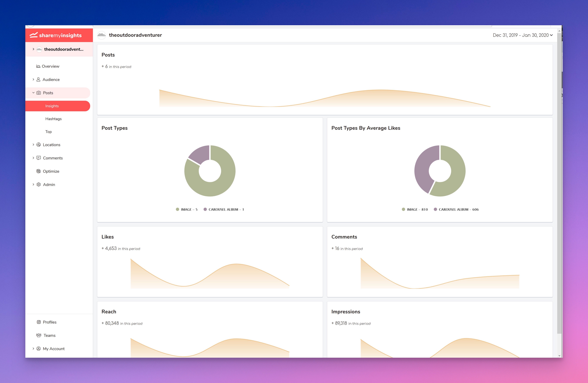The image size is (588, 383).
Task: Click the sharemyinsights logo link
Action: point(56,35)
